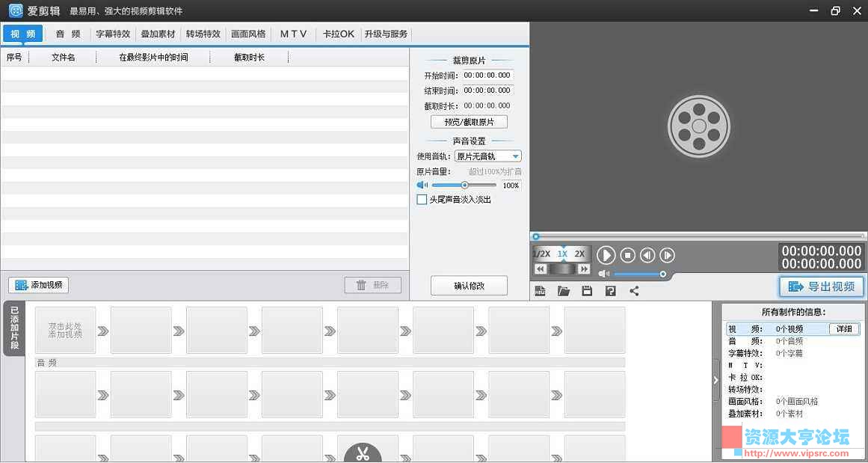Viewport: 868px width, 463px height.
Task: Click the 音频 track label in the timeline
Action: 47,363
